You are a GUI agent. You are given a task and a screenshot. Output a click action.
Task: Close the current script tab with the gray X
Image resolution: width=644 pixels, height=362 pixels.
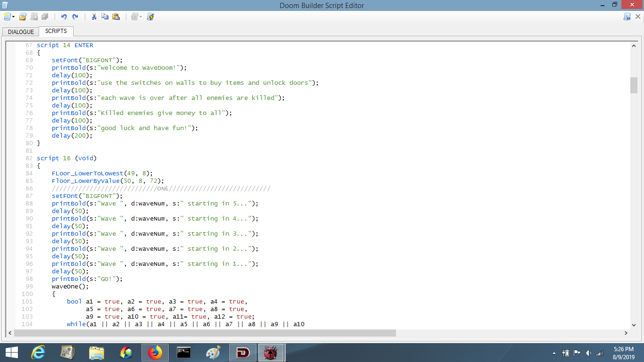pos(638,16)
